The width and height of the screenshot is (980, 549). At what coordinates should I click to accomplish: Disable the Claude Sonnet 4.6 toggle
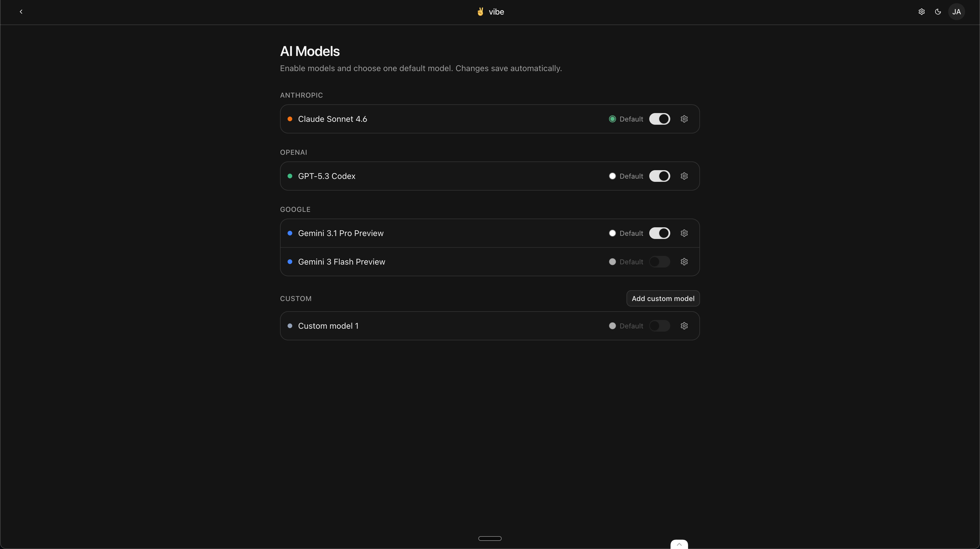point(659,119)
